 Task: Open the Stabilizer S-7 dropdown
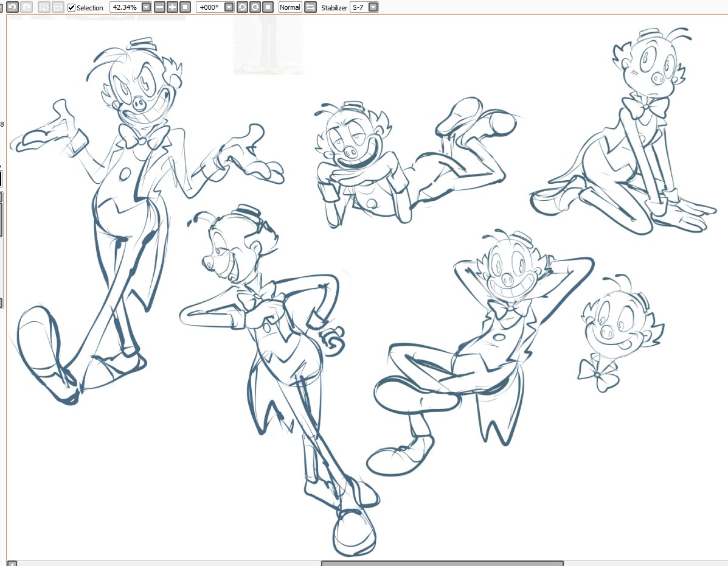pyautogui.click(x=372, y=7)
